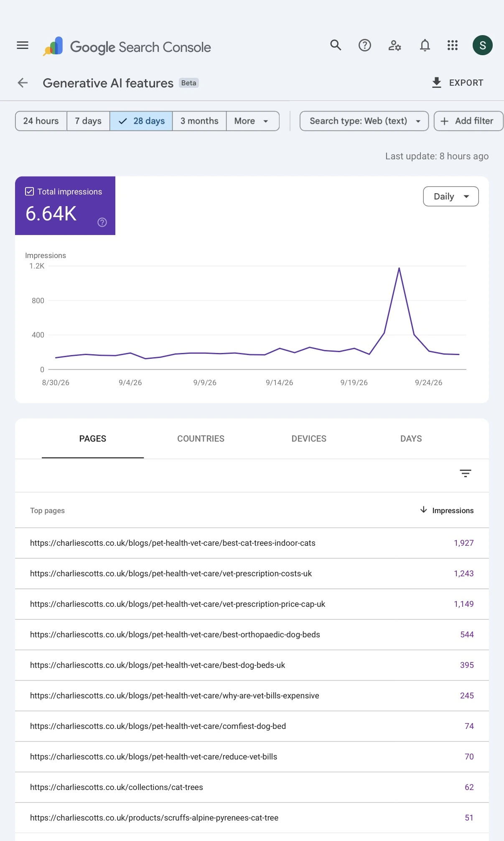Open the Daily granularity dropdown
Screen dimensions: 504x841
pos(451,197)
